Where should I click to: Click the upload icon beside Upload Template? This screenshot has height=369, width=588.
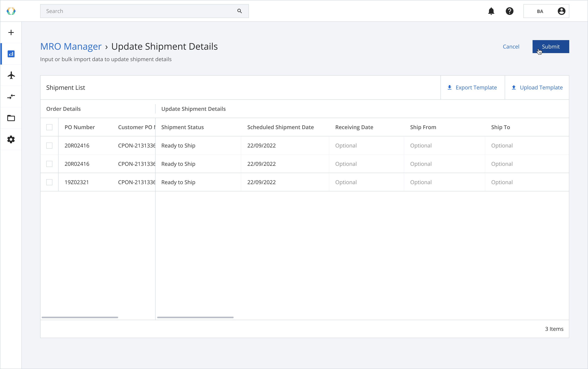pyautogui.click(x=514, y=87)
